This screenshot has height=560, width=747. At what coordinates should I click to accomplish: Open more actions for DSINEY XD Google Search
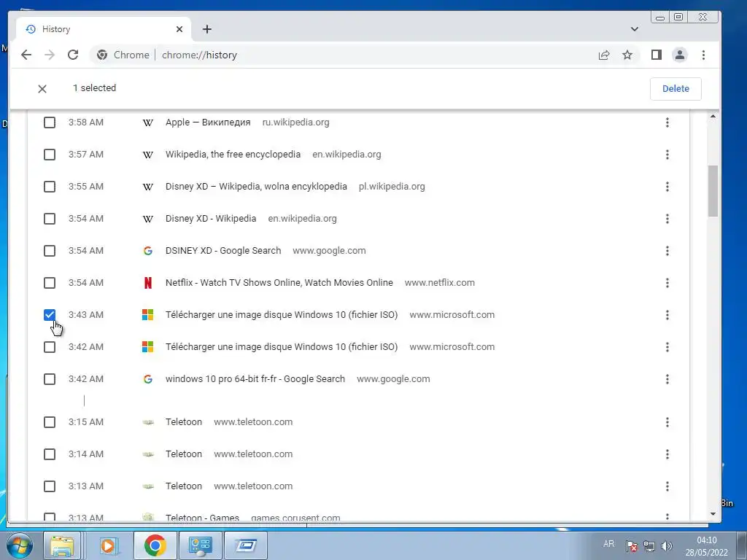click(x=667, y=251)
